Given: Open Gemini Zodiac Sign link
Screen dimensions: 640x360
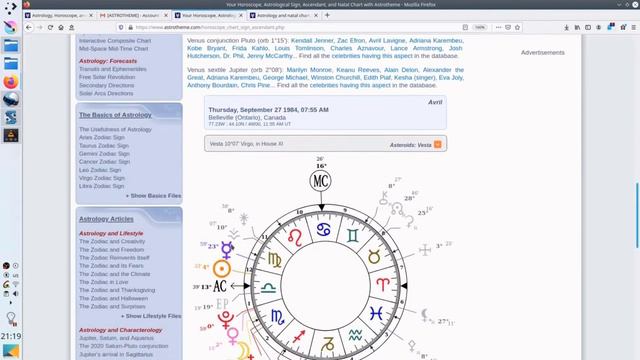Looking at the screenshot, I should tap(104, 154).
